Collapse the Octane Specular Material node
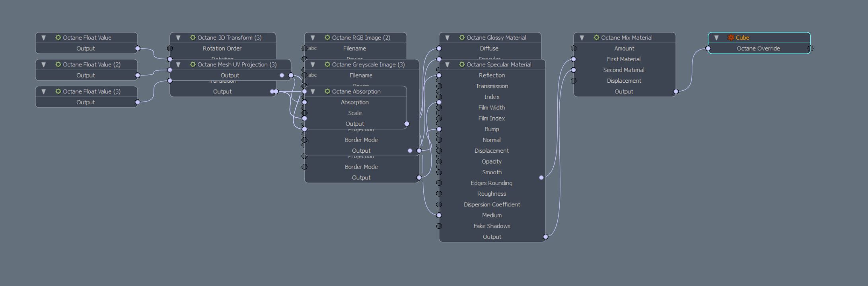The width and height of the screenshot is (868, 286). (x=447, y=65)
